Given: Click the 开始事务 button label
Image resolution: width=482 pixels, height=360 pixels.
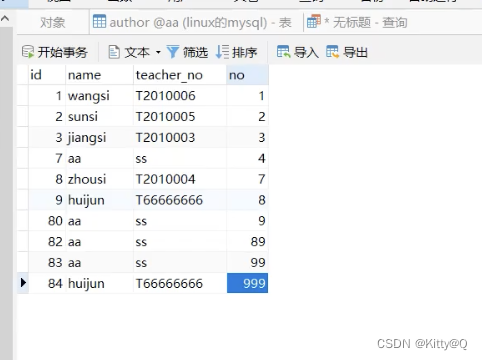Looking at the screenshot, I should (x=62, y=53).
